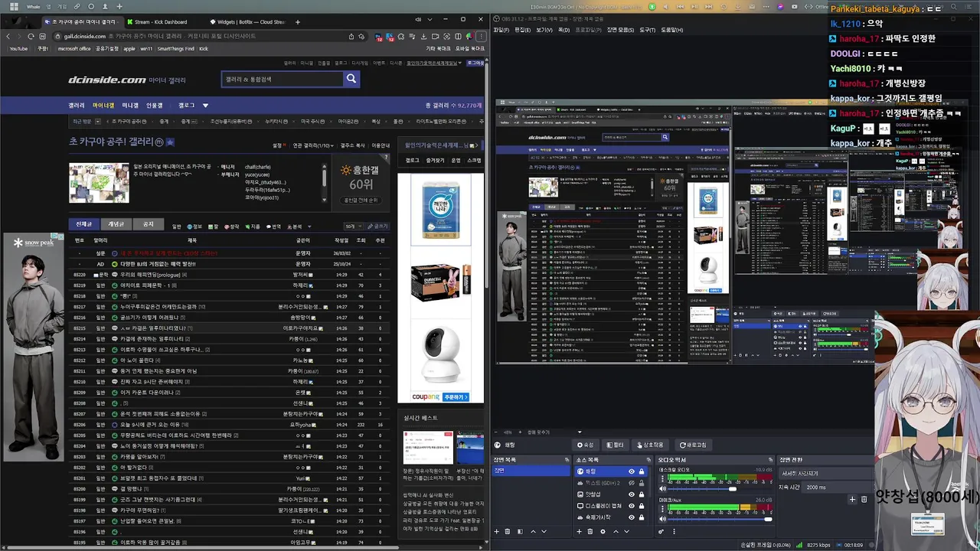This screenshot has width=980, height=551.
Task: Toggle lock on 앗창섭 source
Action: point(642,494)
